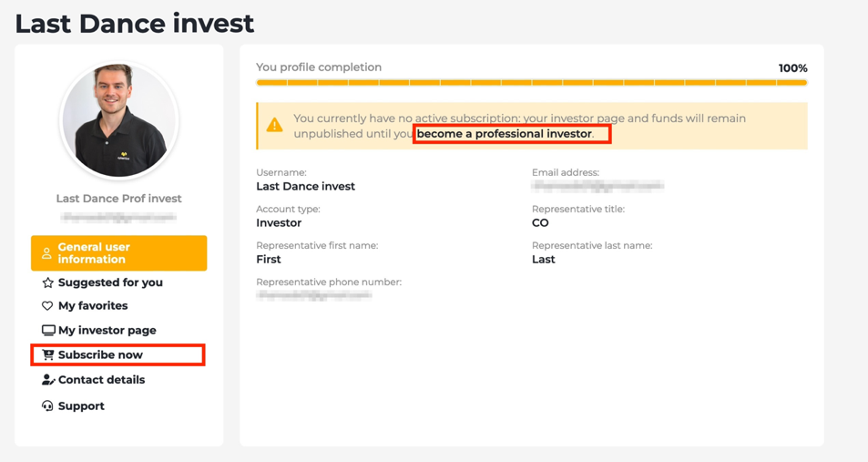The height and width of the screenshot is (462, 868).
Task: Click the shopping cart icon for Subscribe now
Action: 47,354
